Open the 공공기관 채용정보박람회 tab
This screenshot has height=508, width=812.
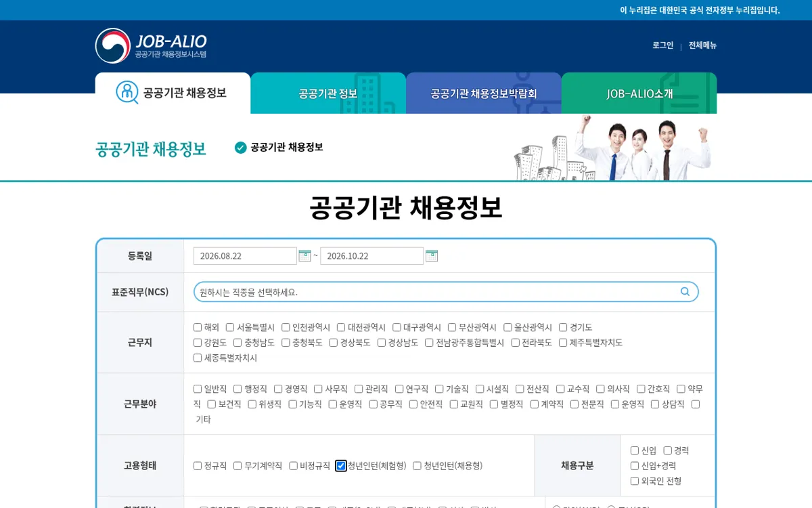[x=484, y=93]
